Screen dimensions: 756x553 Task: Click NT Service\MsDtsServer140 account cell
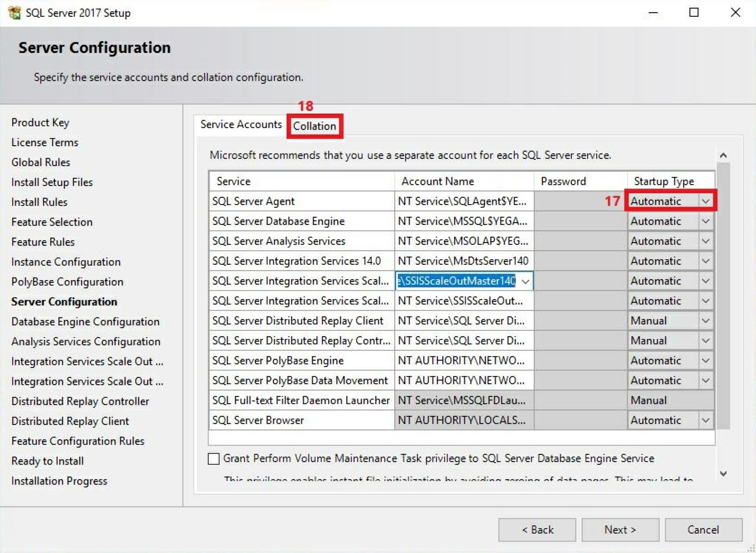pyautogui.click(x=464, y=261)
